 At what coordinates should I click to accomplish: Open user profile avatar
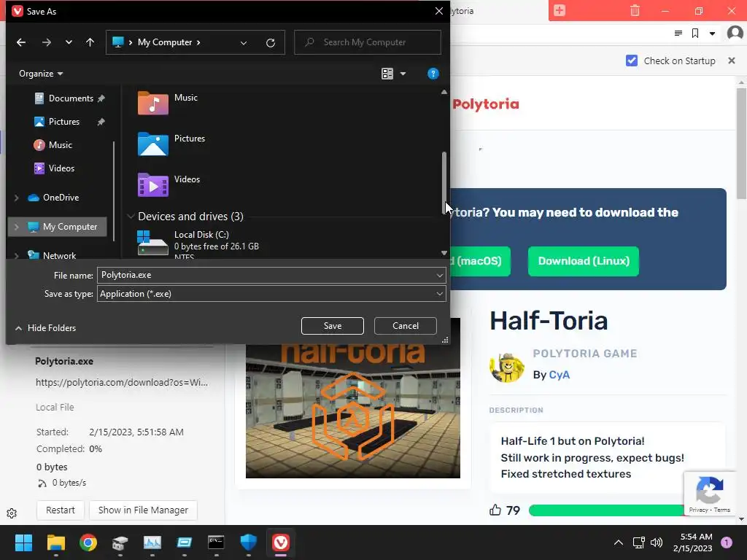point(735,34)
